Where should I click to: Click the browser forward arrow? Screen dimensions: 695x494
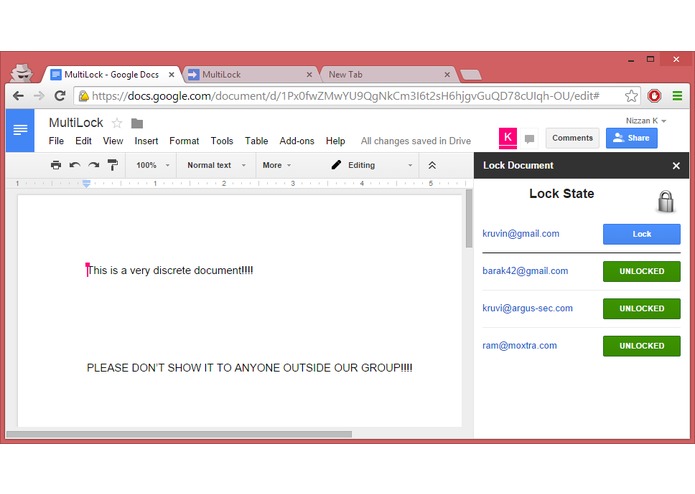(39, 96)
